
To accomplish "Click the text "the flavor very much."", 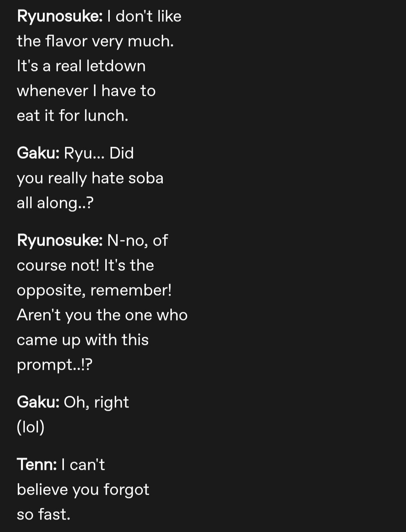I will point(95,41).
